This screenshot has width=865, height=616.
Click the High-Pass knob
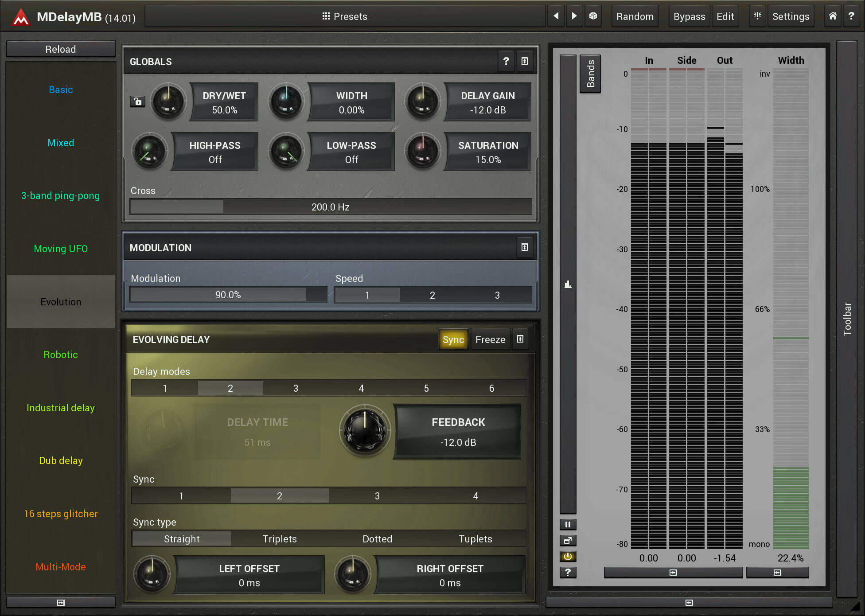click(x=149, y=151)
